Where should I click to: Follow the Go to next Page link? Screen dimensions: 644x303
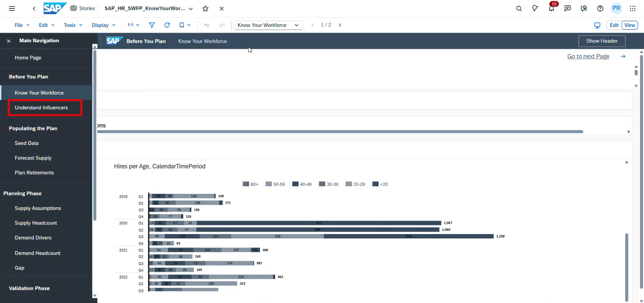[x=588, y=56]
